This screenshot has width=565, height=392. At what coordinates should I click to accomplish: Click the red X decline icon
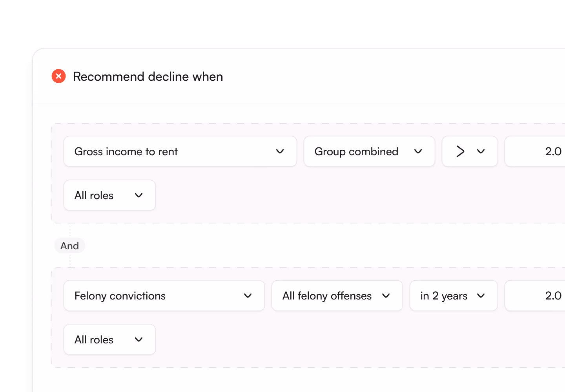pyautogui.click(x=59, y=76)
